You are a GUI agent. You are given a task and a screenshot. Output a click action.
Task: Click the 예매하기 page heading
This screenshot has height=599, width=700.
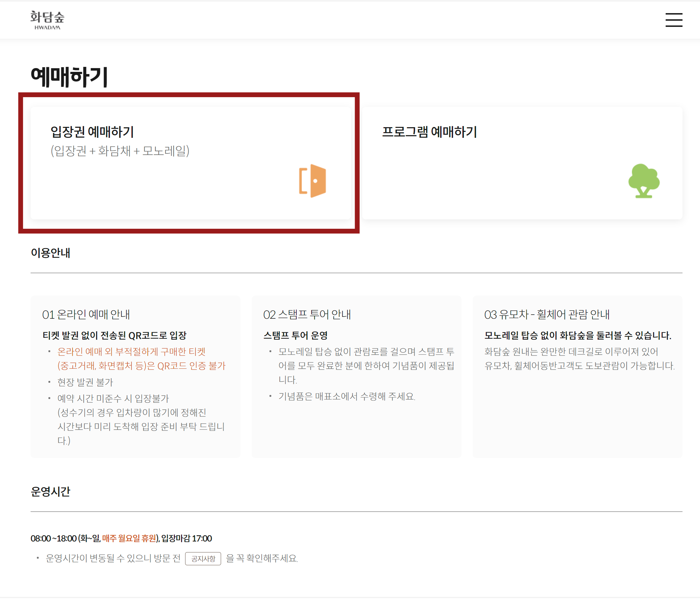[x=69, y=77]
